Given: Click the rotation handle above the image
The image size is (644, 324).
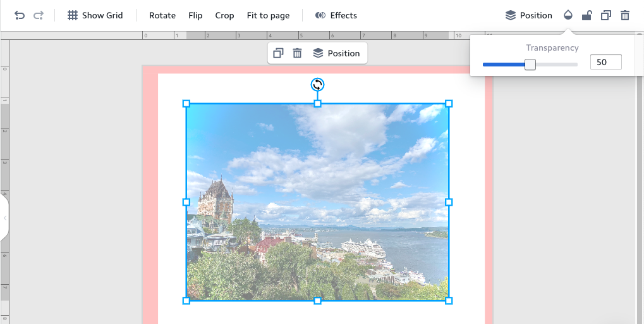Looking at the screenshot, I should [x=317, y=85].
